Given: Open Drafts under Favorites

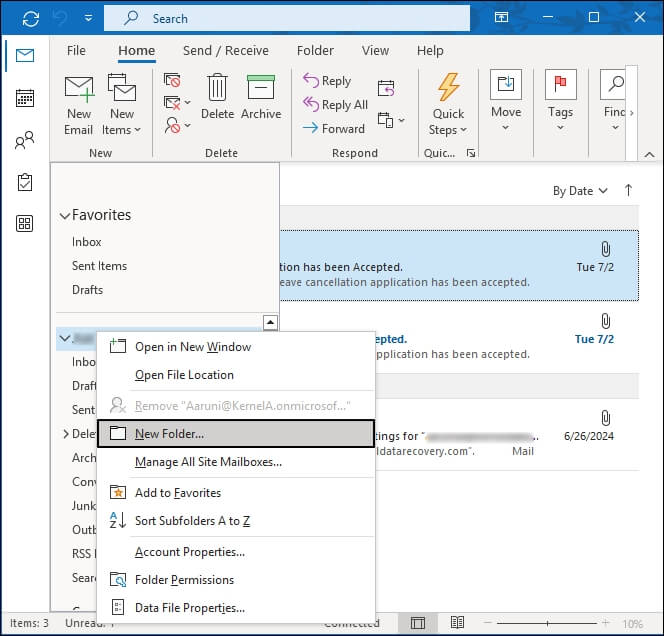Looking at the screenshot, I should 88,290.
